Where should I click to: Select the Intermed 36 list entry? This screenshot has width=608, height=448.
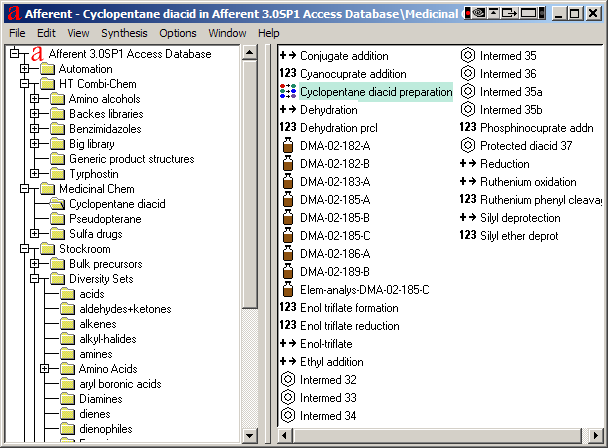(x=508, y=74)
